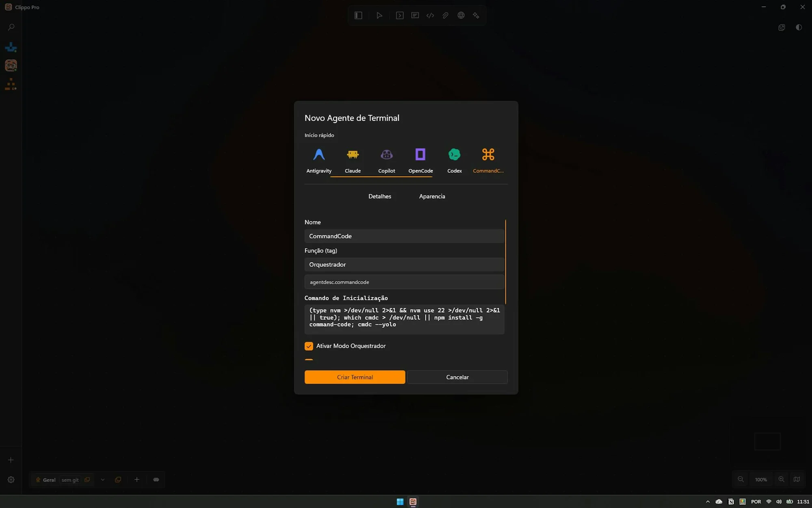812x508 pixels.
Task: Show hidden system tray icons chevron
Action: (708, 501)
